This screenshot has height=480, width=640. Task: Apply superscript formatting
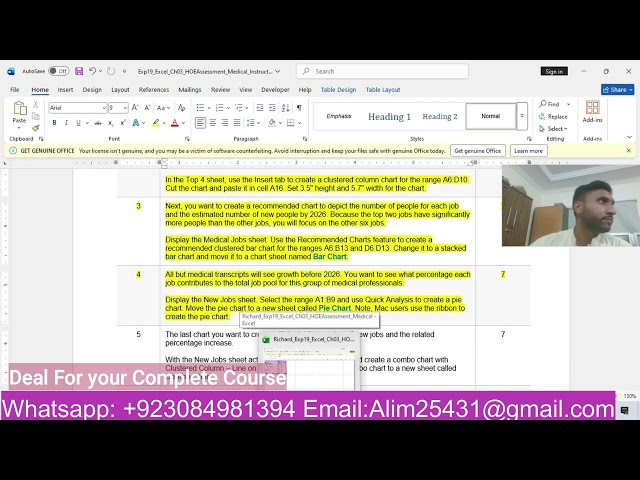coord(122,123)
